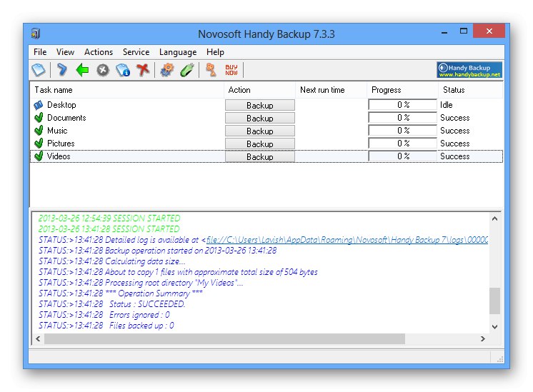Screen dimensions: 533x392
Task: Click the green pencil toolbar icon
Action: tap(187, 70)
